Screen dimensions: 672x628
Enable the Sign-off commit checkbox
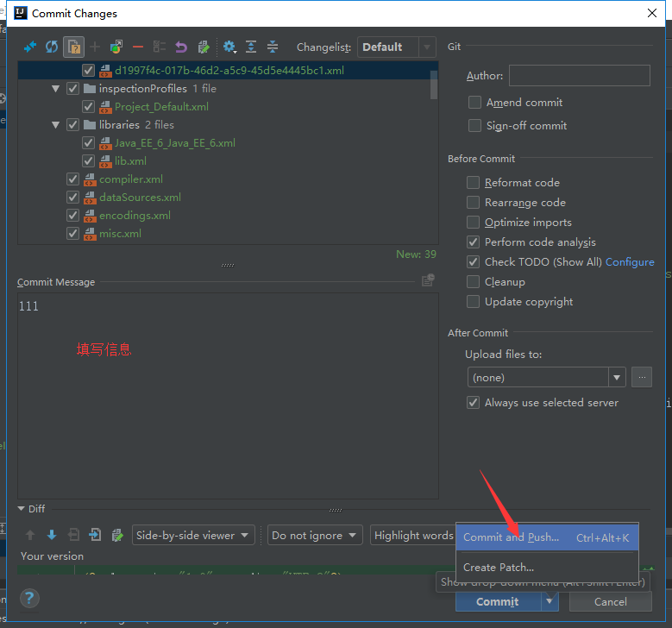tap(474, 126)
